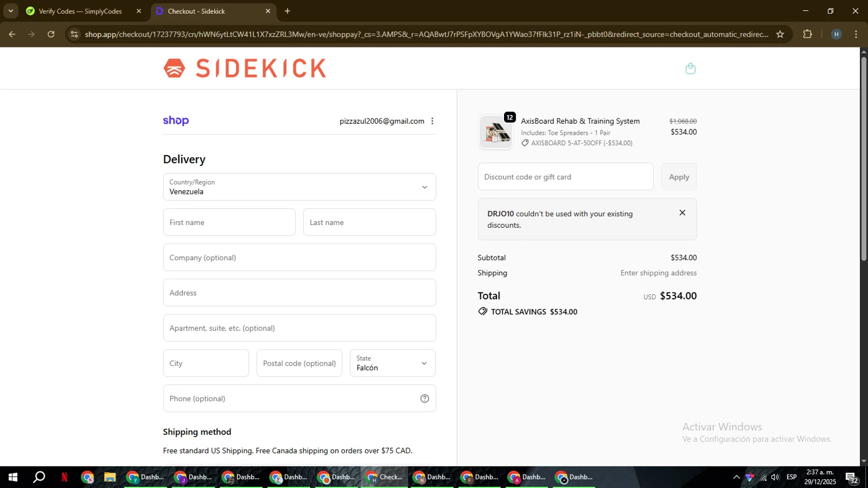Click the Discount code or gift card field
Screen dimensions: 868x488
[x=565, y=177]
